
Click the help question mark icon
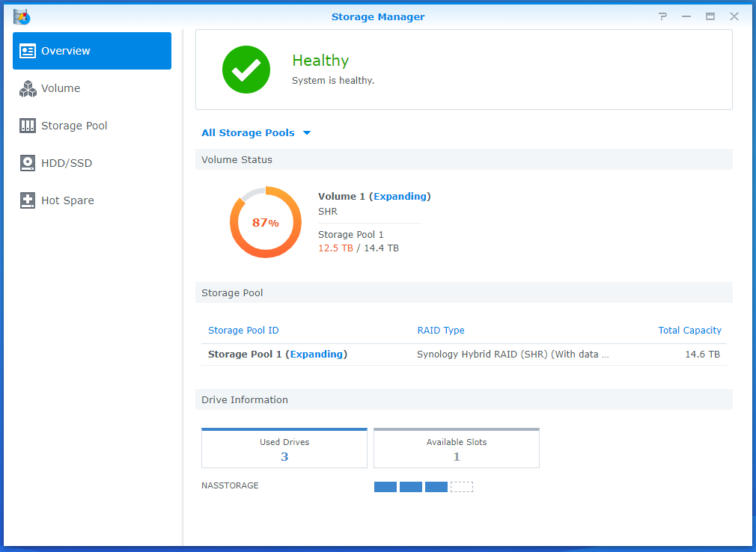662,16
